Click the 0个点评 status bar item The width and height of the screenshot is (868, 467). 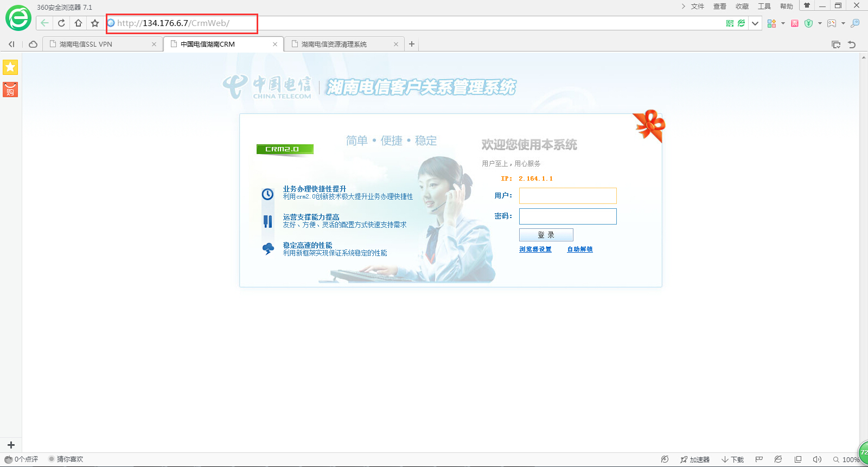tap(22, 459)
